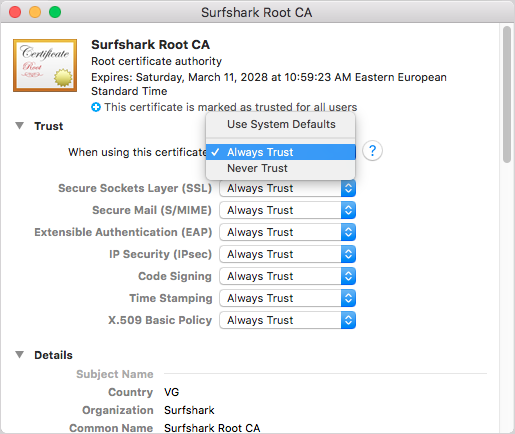Click the Organization value 'Surfshark'
The width and height of the screenshot is (515, 434).
(189, 410)
